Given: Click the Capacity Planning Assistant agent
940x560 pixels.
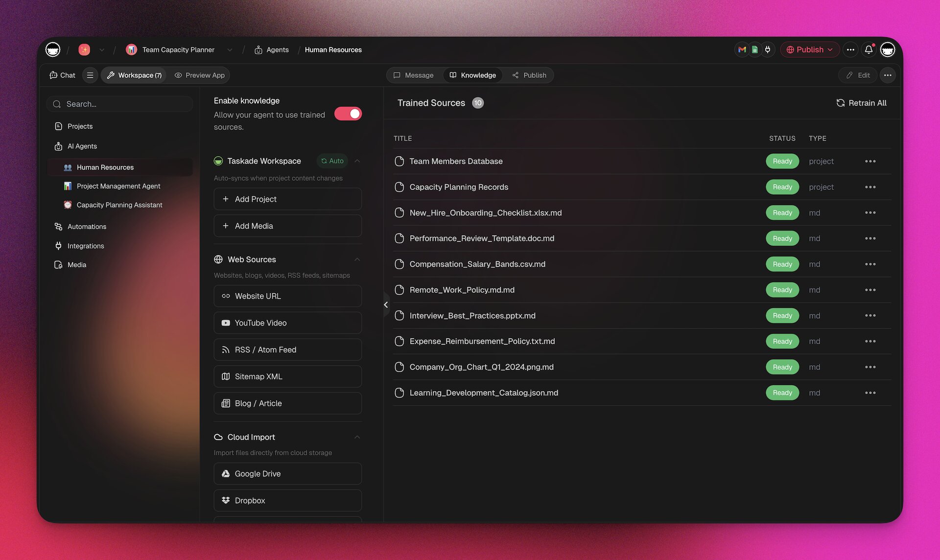Looking at the screenshot, I should pyautogui.click(x=119, y=205).
